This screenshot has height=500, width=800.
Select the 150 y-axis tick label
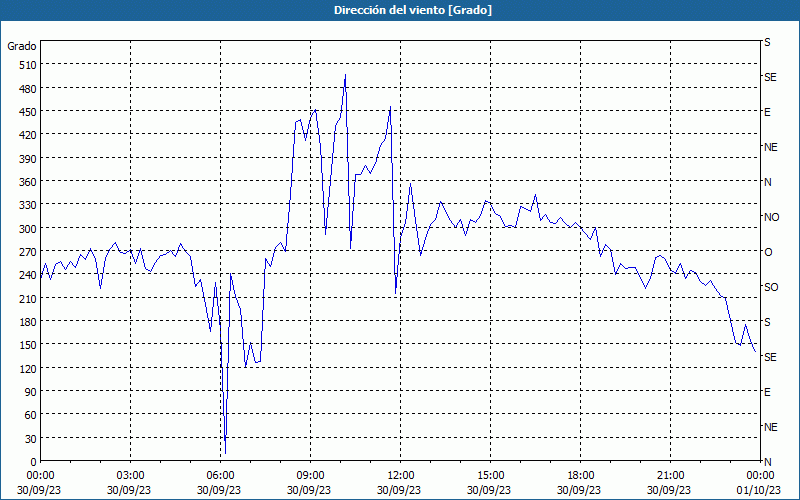click(28, 345)
